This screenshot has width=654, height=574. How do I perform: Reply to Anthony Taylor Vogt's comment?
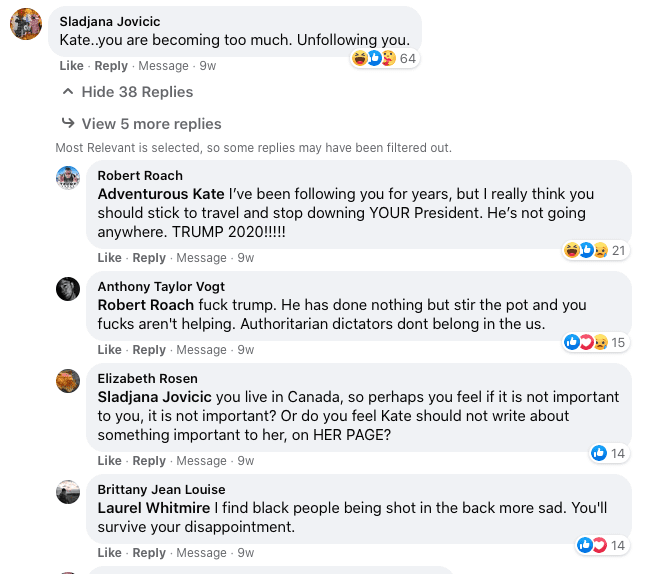[x=149, y=350]
